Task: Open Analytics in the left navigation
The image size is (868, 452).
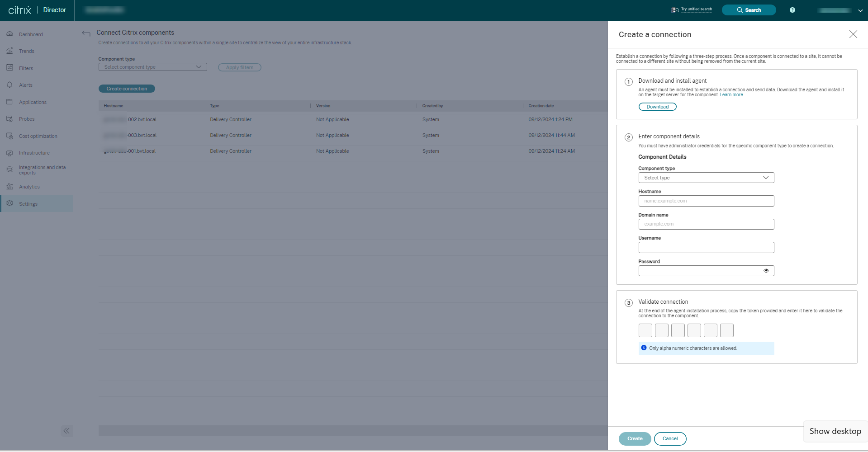Action: [x=29, y=187]
